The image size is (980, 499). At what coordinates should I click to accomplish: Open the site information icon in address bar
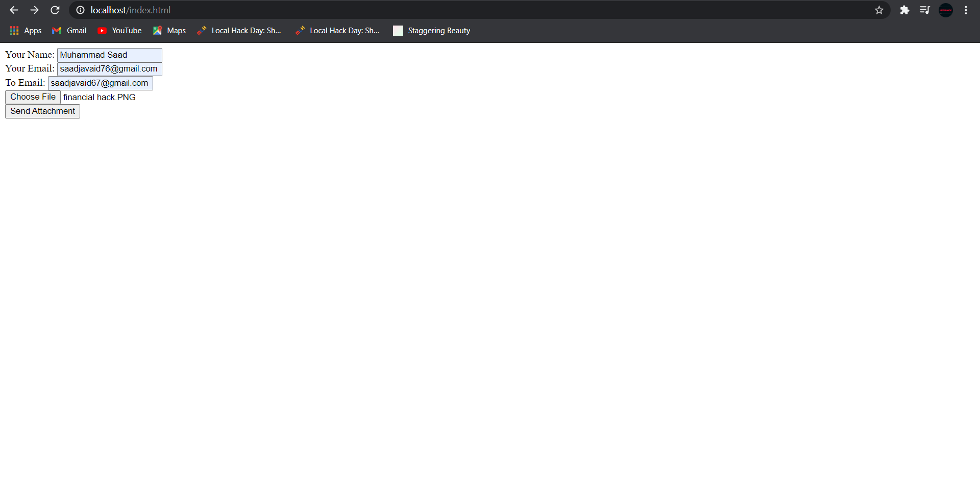[x=80, y=10]
